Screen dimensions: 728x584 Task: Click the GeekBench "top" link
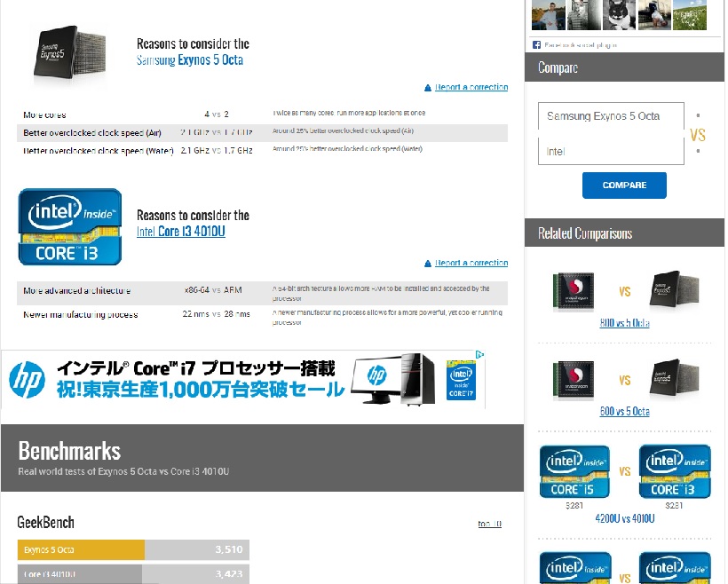(x=490, y=524)
